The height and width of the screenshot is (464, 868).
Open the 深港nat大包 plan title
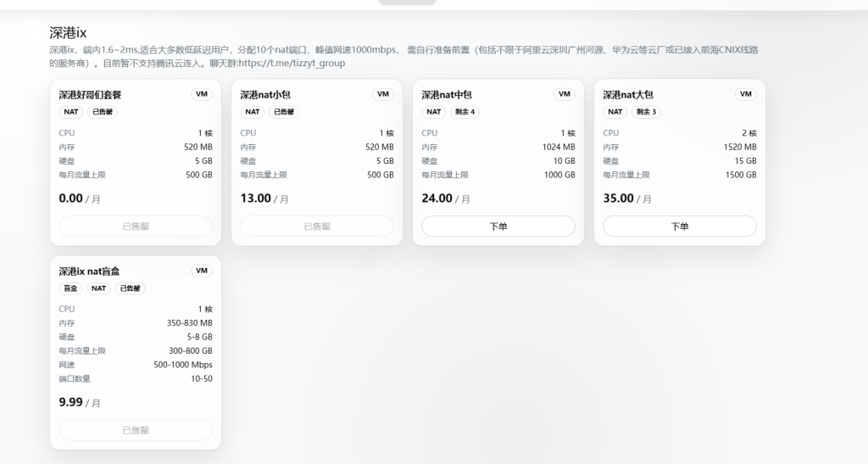pyautogui.click(x=628, y=95)
